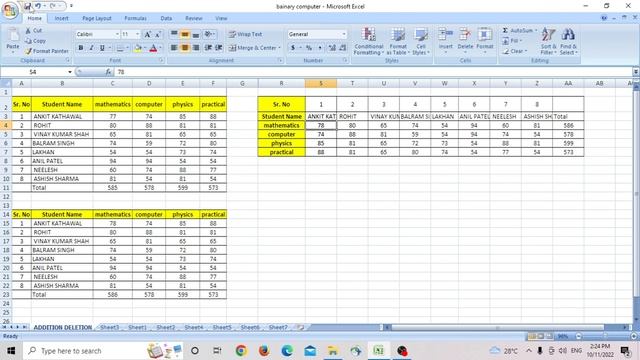Viewport: 640px width, 360px height.
Task: Switch to the Page Layout tab
Action: pos(97,18)
